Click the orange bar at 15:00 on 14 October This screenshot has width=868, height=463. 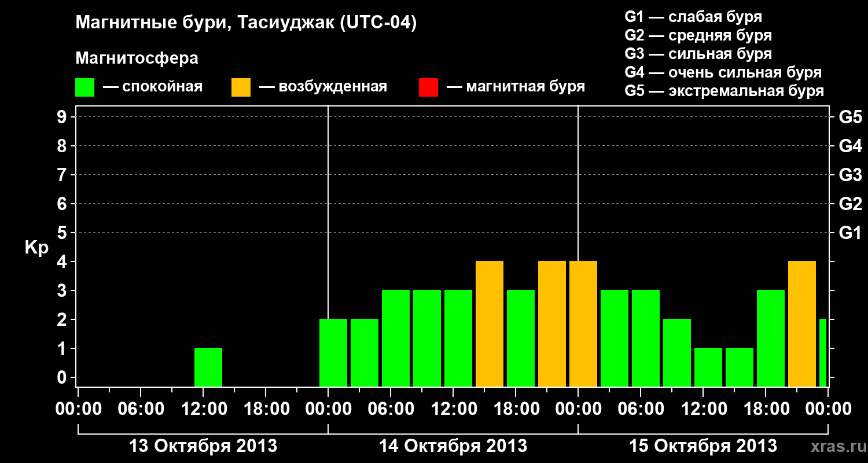[x=490, y=324]
